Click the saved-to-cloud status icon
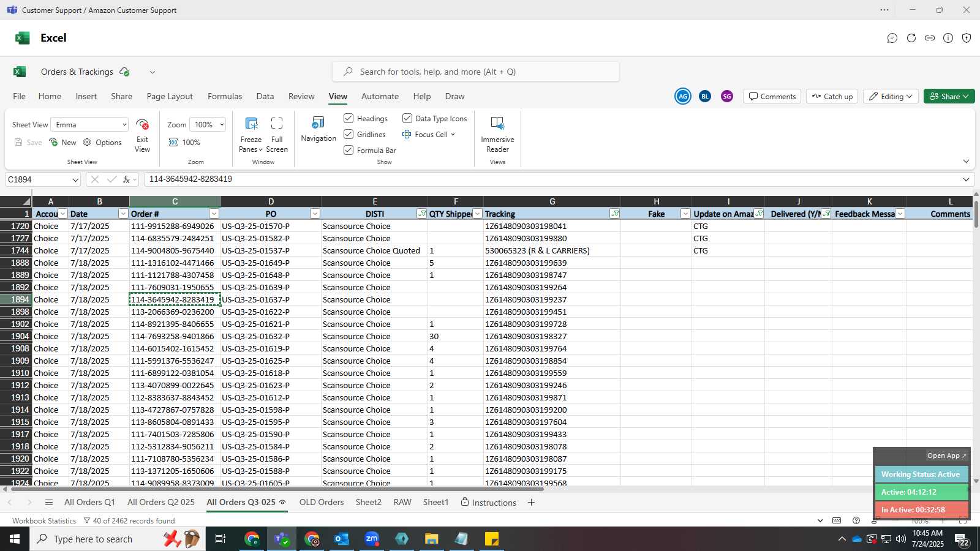 point(124,72)
